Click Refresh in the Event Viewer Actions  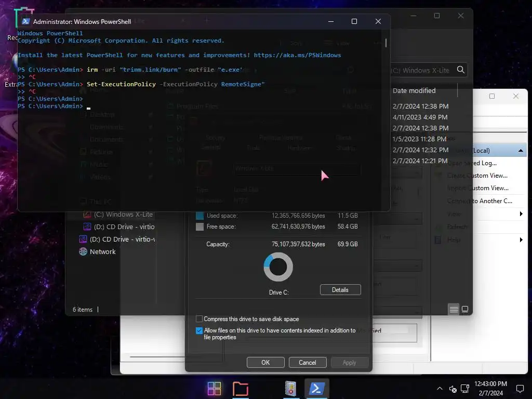(457, 227)
